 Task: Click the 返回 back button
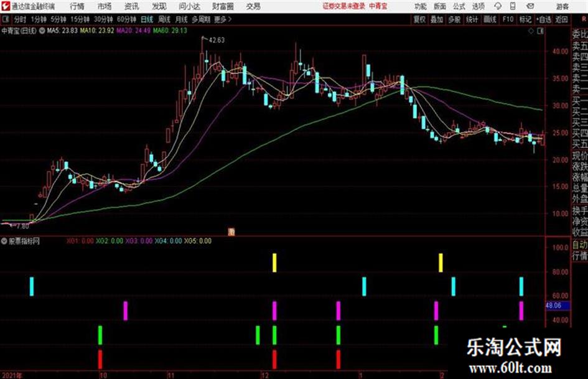pyautogui.click(x=561, y=19)
